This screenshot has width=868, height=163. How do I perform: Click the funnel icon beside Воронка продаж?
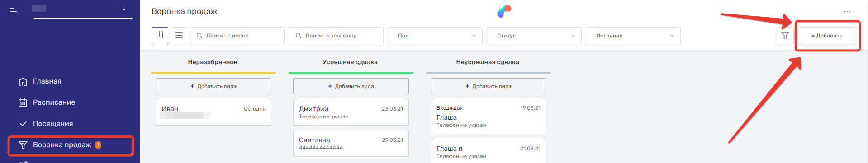pyautogui.click(x=23, y=145)
